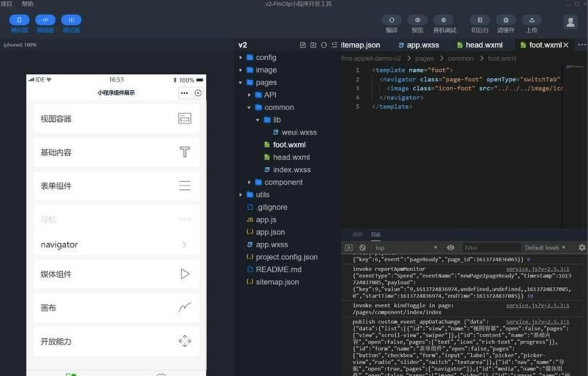Viewport: 588px width, 376px height.
Task: Click the compile (编译) toolbar icon
Action: [392, 20]
